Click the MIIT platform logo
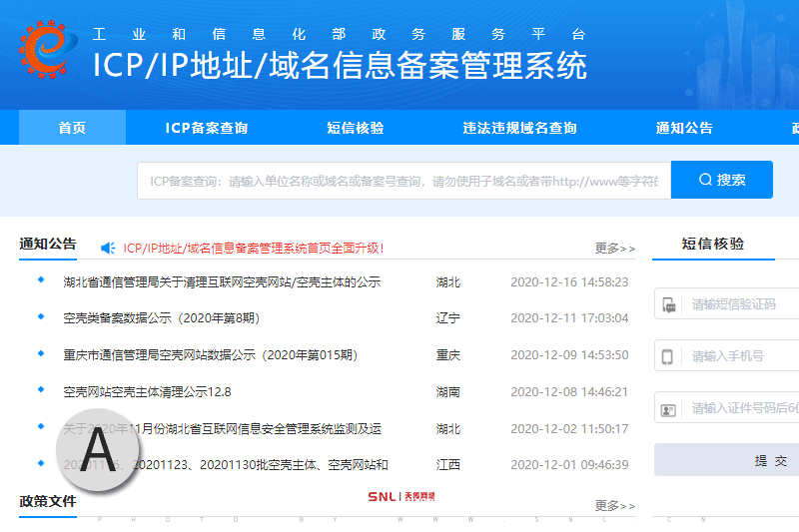The width and height of the screenshot is (799, 532). coord(48,49)
